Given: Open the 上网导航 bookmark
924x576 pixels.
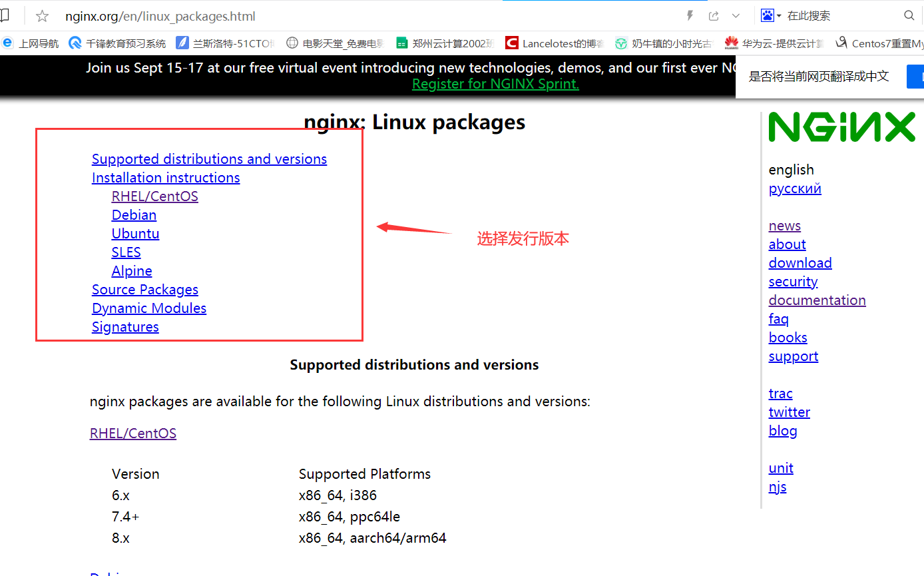Looking at the screenshot, I should tap(31, 43).
